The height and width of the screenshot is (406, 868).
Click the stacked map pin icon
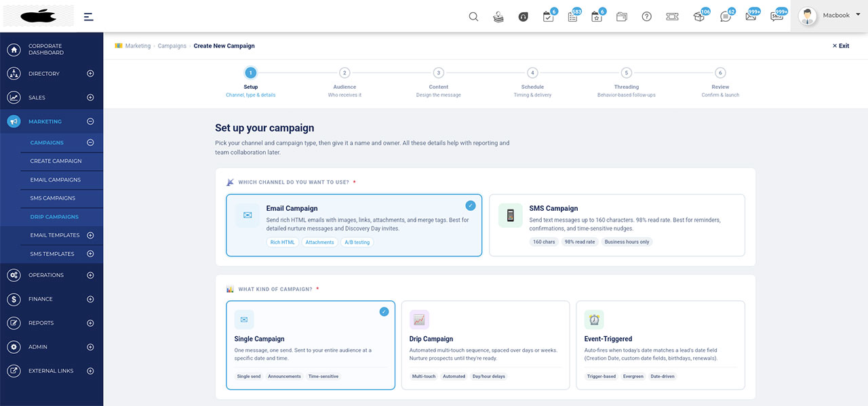498,17
